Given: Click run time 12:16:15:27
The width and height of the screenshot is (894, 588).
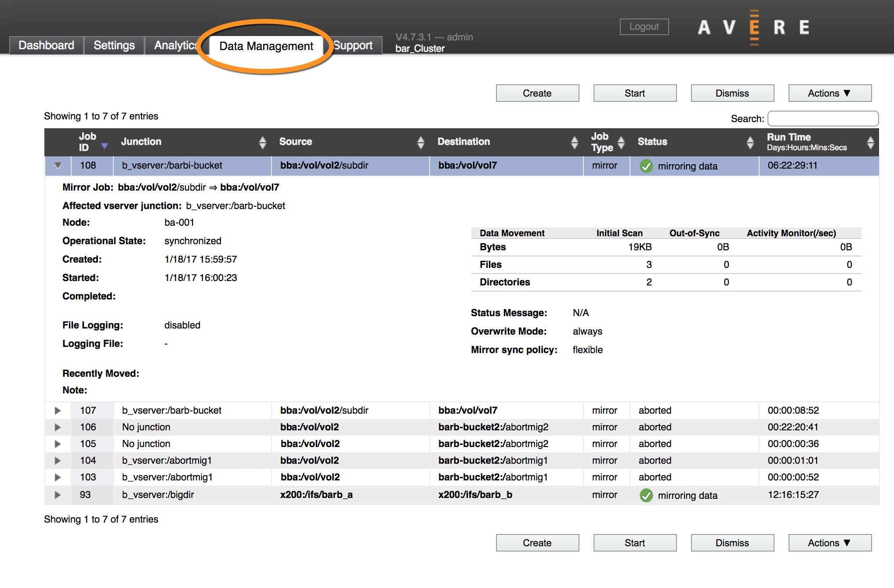Looking at the screenshot, I should pyautogui.click(x=793, y=494).
